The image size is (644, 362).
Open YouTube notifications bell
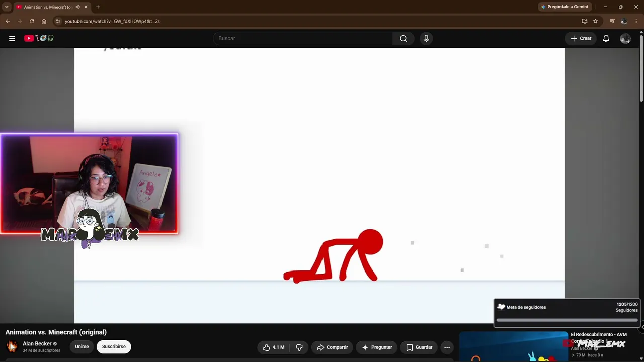606,38
